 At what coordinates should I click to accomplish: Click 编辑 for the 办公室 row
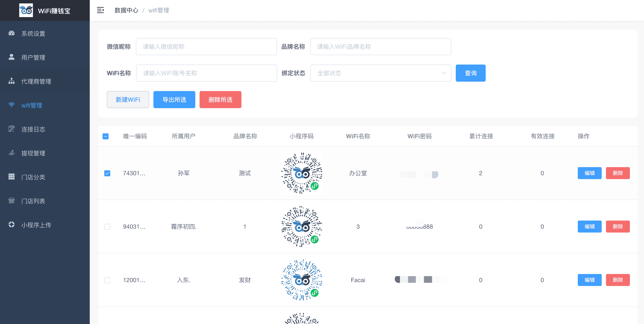[590, 173]
